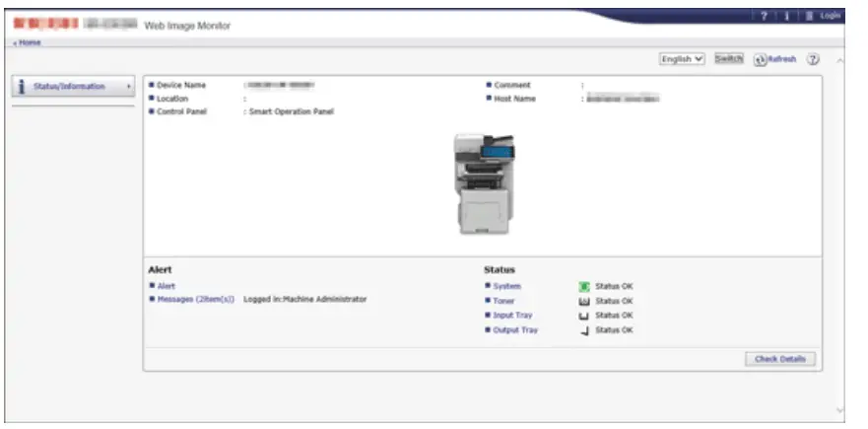Viewport: 868px width, 429px height.
Task: Go to the Home breadcrumb link
Action: pyautogui.click(x=28, y=42)
